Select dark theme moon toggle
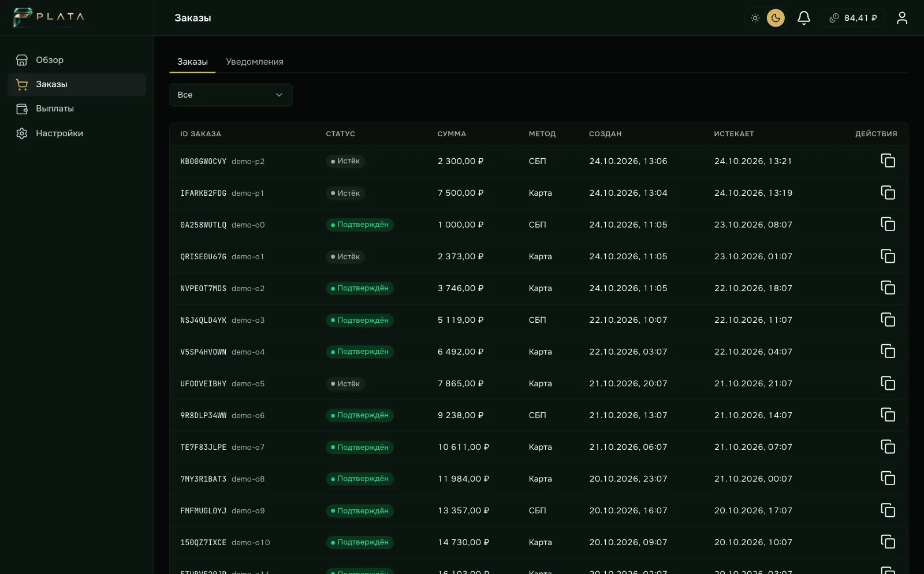 pos(776,18)
